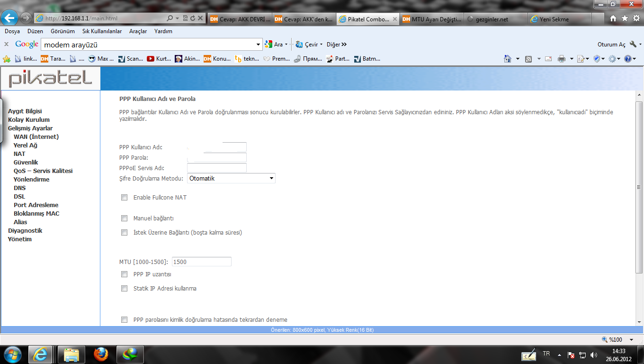Toggle the Statik IP Adresi kullanma checkbox
This screenshot has height=364, width=644.
click(x=125, y=289)
